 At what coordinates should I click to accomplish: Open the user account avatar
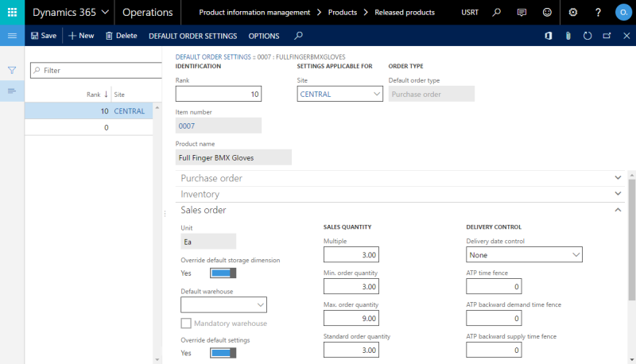click(623, 13)
